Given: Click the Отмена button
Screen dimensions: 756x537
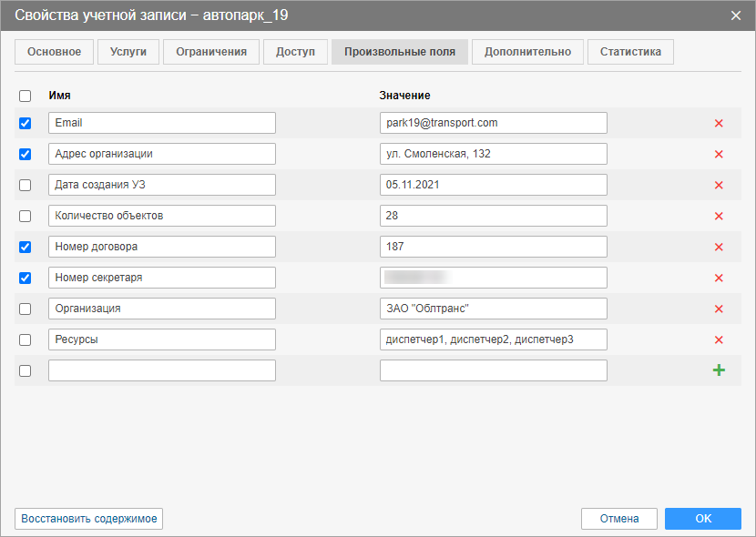Looking at the screenshot, I should click(619, 519).
